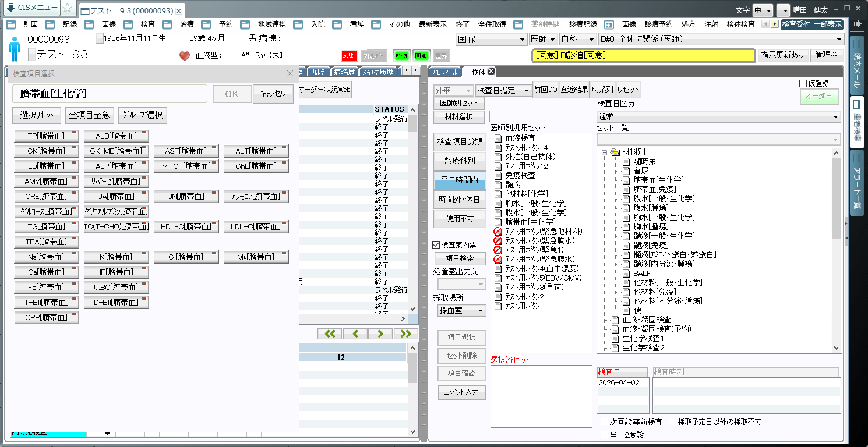Collapse the 材料別 tree node
The height and width of the screenshot is (447, 868).
(605, 152)
